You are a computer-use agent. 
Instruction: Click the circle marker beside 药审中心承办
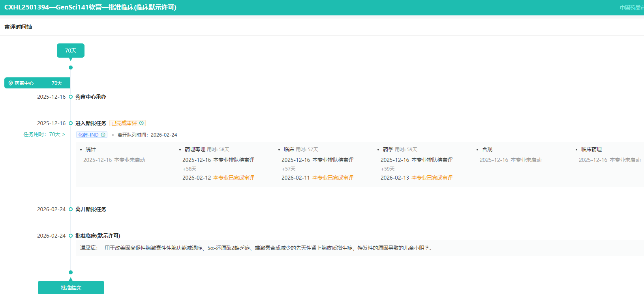71,97
